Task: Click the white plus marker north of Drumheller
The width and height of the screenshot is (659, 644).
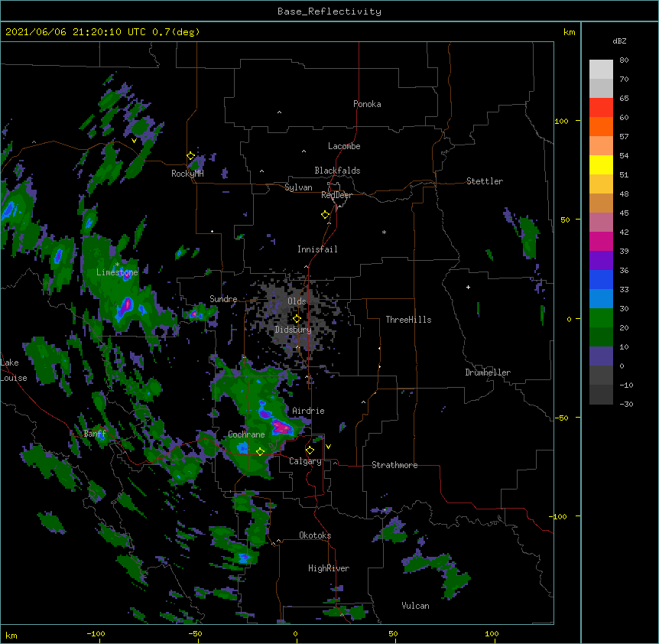Action: click(x=468, y=287)
